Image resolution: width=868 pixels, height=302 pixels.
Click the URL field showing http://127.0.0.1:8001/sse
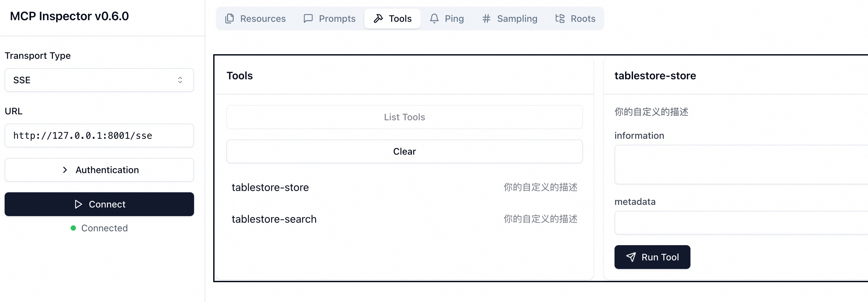tap(99, 135)
